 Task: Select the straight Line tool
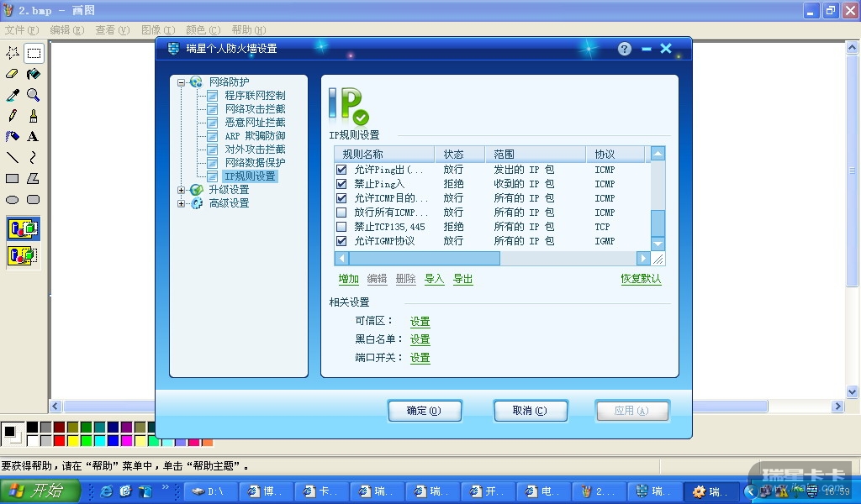click(x=13, y=158)
